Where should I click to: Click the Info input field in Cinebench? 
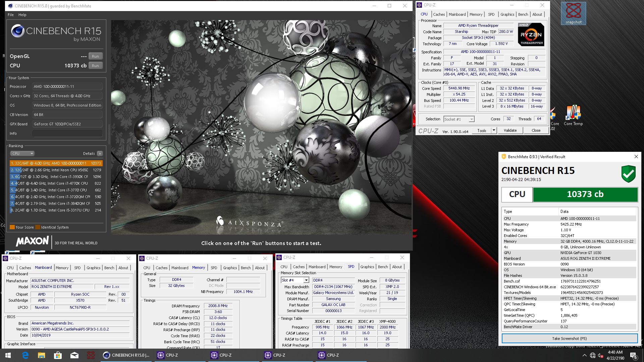[67, 133]
